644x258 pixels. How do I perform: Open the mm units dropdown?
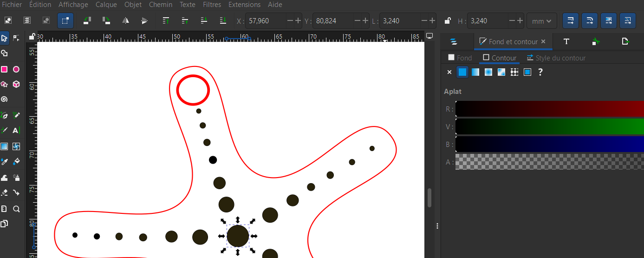click(541, 21)
